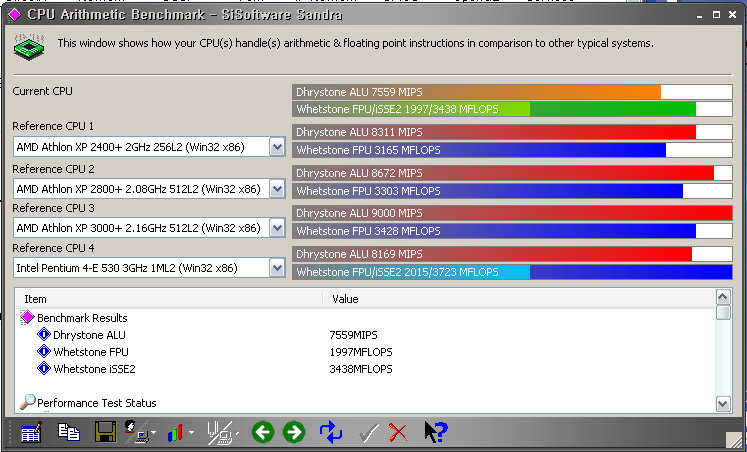
Task: Click Whetstone FPU 3303 MFLOPS bar
Action: 512,191
